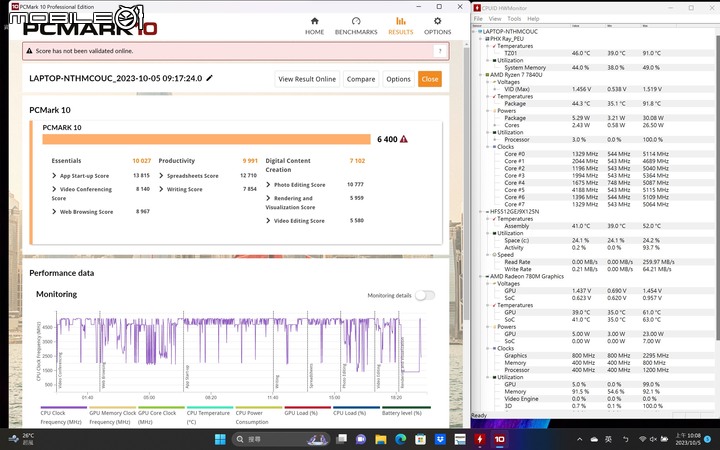Click the Compare button
The height and width of the screenshot is (450, 720).
pyautogui.click(x=361, y=79)
